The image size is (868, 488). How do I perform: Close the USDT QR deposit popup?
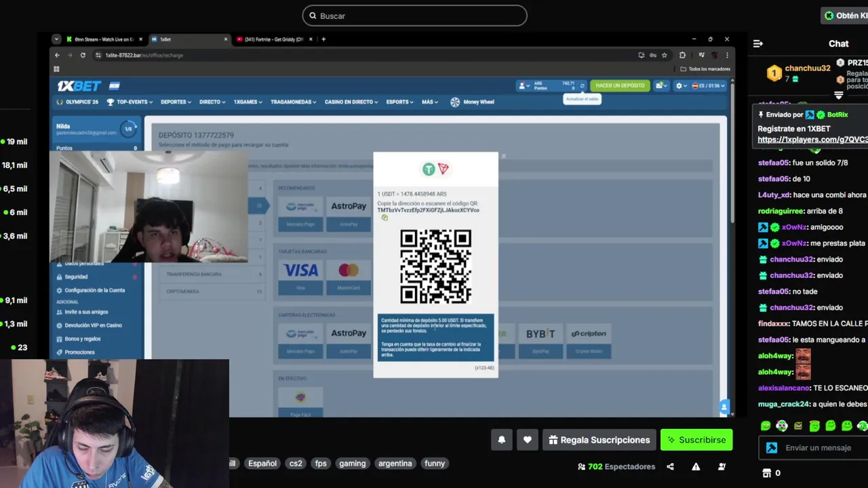click(503, 157)
